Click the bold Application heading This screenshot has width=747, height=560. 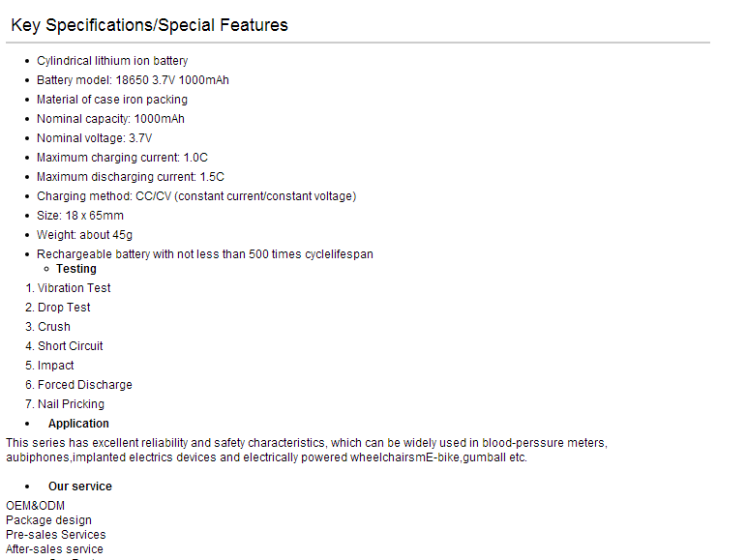78,424
